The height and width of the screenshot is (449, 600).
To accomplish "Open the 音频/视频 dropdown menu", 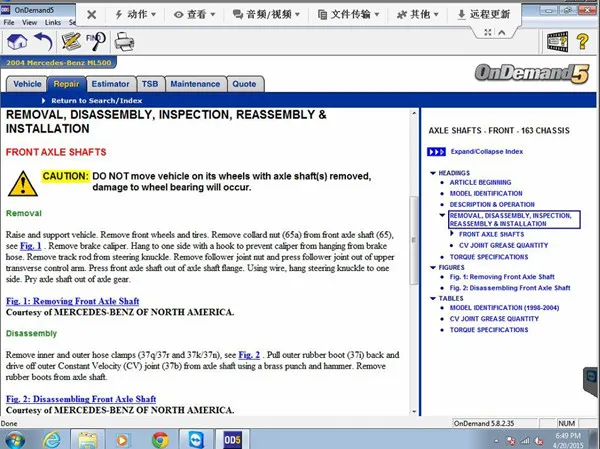I will pos(266,15).
